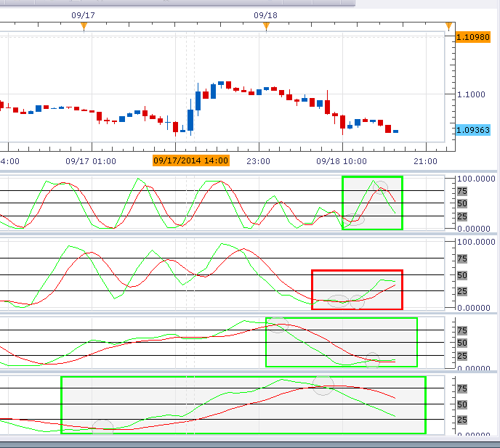The height and width of the screenshot is (448, 500).
Task: Click the 25 level label in bottom indicator panel
Action: pyautogui.click(x=462, y=420)
